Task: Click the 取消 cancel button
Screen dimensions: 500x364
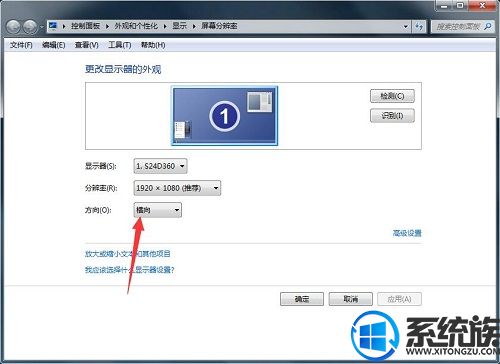Action: click(350, 299)
